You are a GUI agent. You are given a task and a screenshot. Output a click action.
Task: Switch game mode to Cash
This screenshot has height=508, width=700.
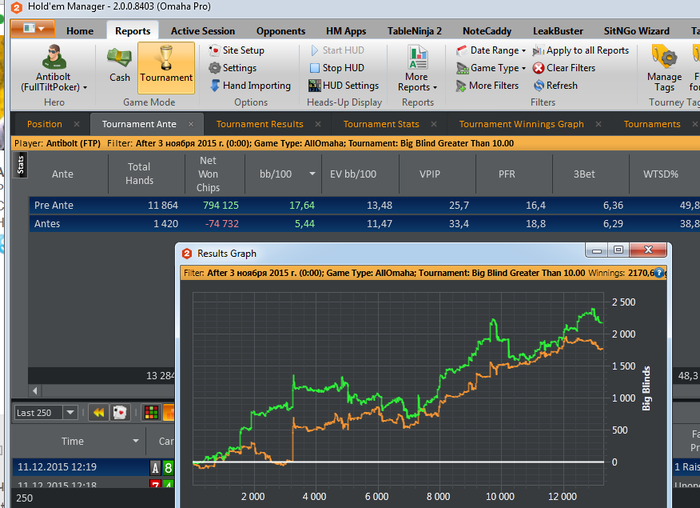click(x=119, y=65)
